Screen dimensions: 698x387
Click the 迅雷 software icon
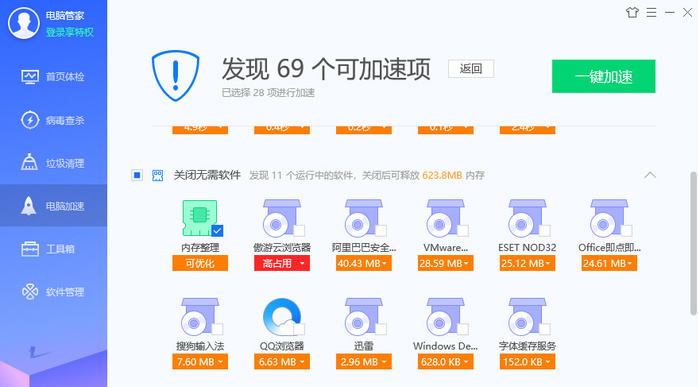coord(363,317)
